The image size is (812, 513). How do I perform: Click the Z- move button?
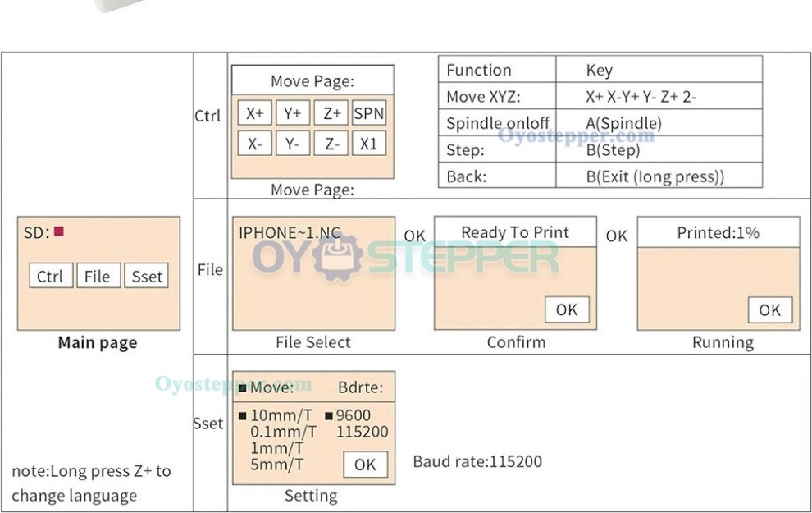pyautogui.click(x=331, y=143)
